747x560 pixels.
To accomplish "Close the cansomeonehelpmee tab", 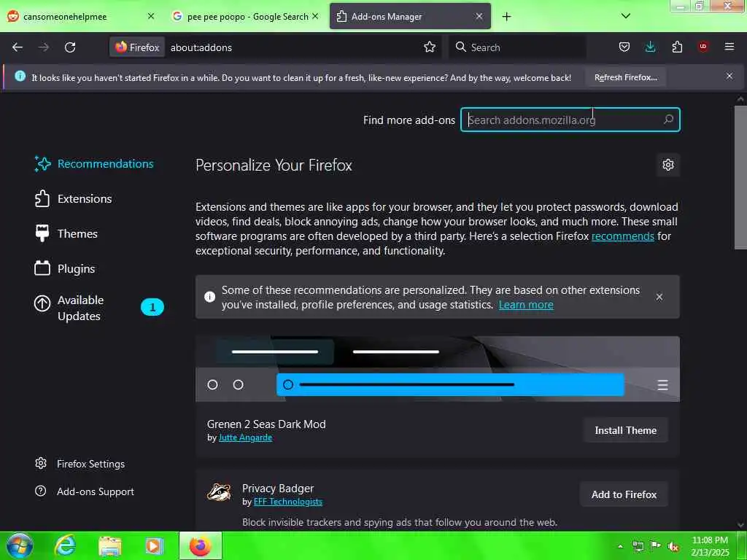I will (151, 16).
